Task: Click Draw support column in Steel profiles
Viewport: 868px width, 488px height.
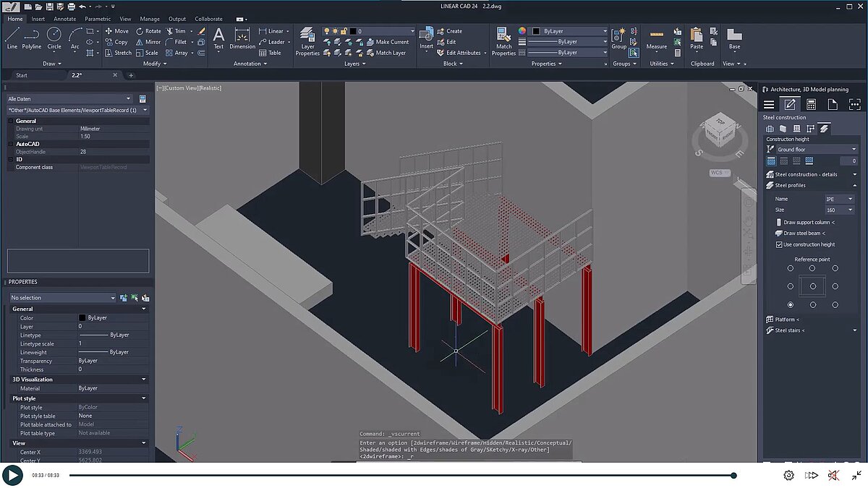Action: pos(807,221)
